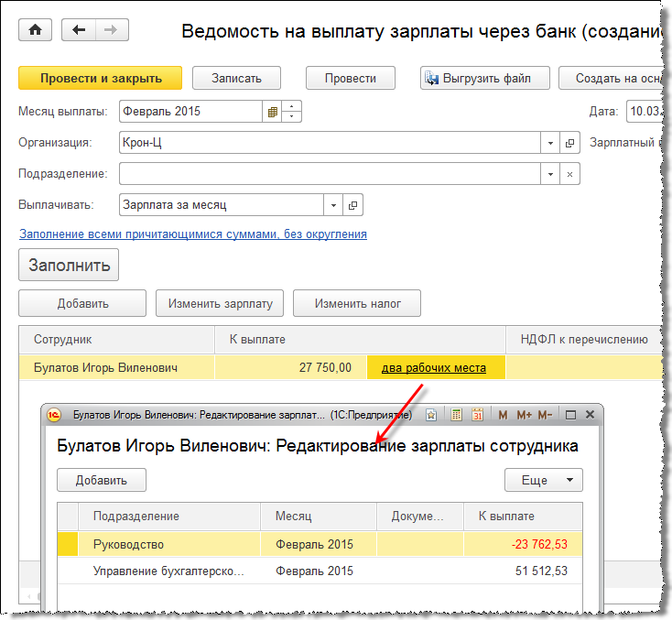Click the Месяц выплаты stepper arrows
Viewport: 672px width, 620px height.
coord(292,113)
